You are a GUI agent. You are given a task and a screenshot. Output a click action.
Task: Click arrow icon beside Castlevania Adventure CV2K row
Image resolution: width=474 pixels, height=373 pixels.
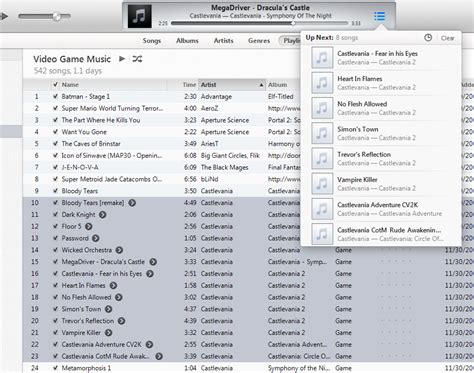149,345
